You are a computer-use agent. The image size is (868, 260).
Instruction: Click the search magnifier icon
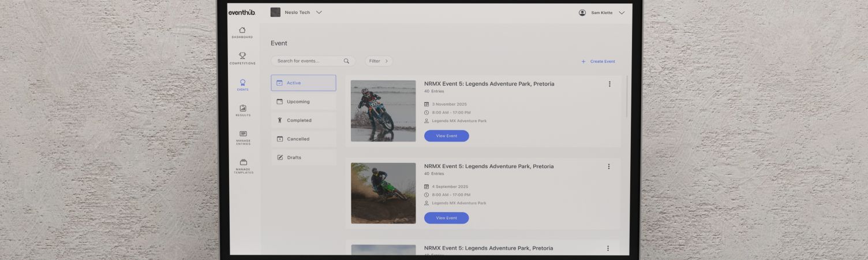click(346, 61)
